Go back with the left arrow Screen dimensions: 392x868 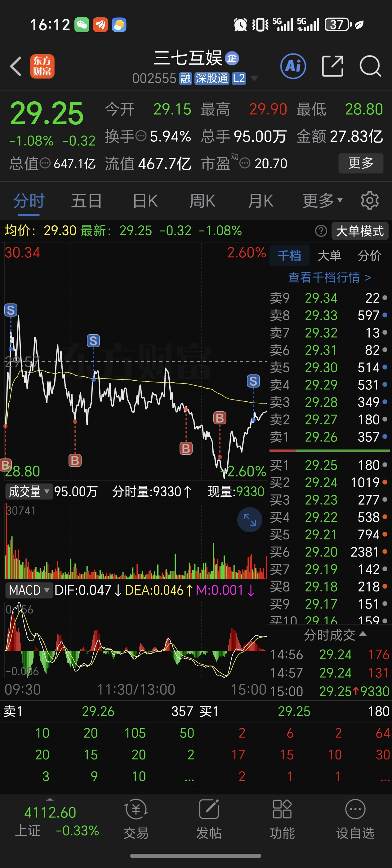pos(16,66)
